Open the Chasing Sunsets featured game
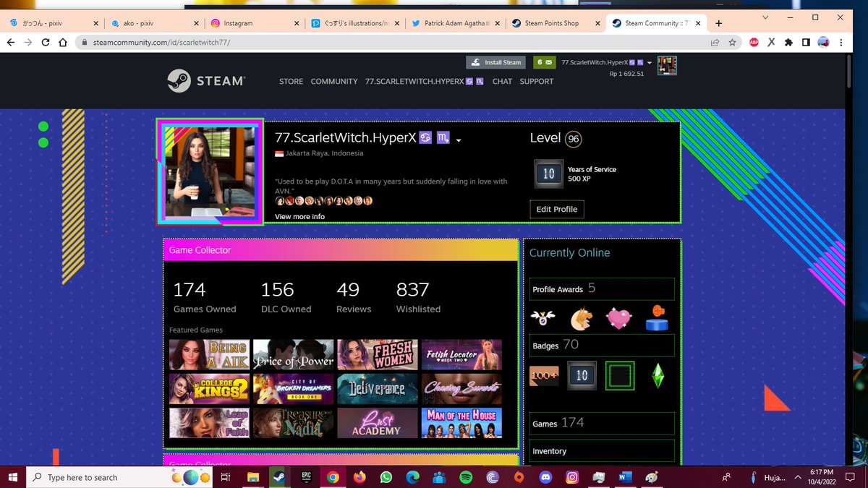Image resolution: width=868 pixels, height=488 pixels. tap(461, 389)
